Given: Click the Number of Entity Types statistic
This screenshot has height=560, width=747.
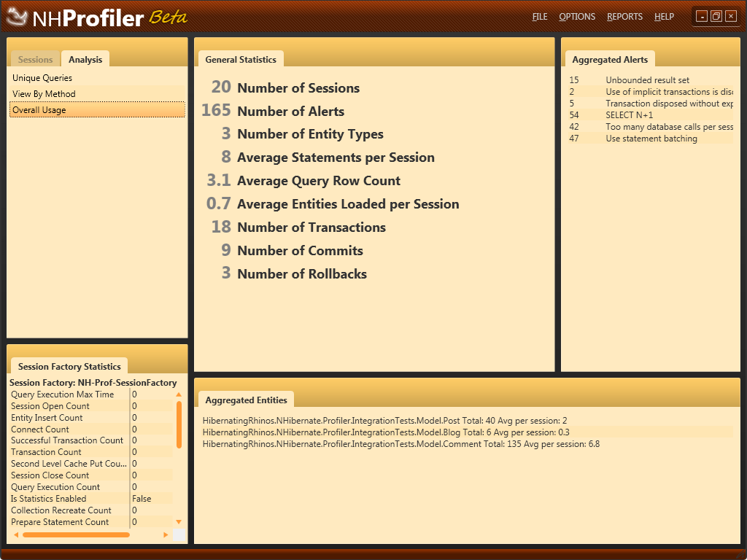Looking at the screenshot, I should (302, 134).
